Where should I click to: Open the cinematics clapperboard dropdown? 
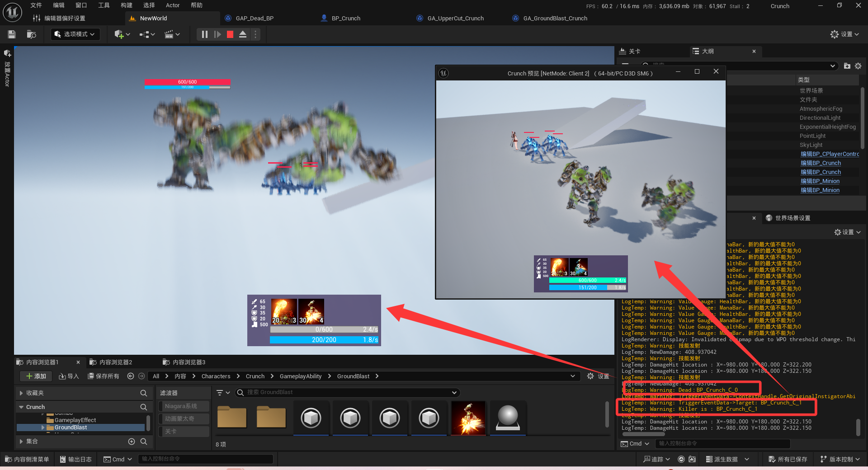(172, 34)
